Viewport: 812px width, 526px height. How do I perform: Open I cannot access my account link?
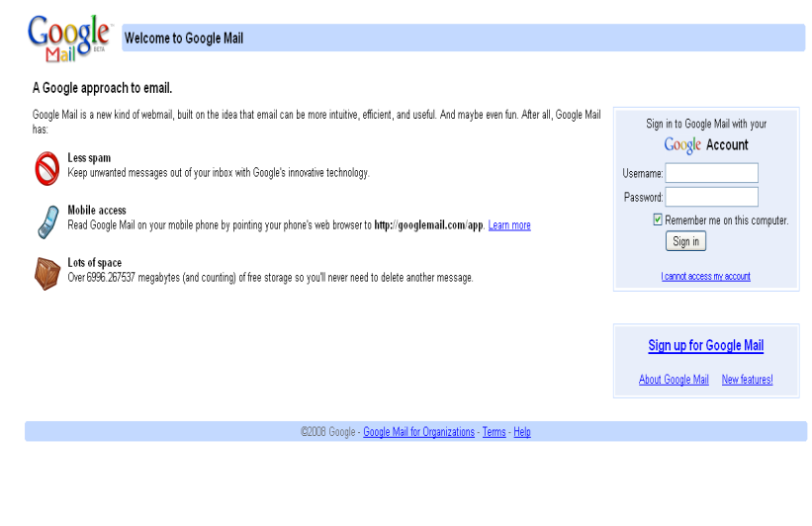point(705,277)
